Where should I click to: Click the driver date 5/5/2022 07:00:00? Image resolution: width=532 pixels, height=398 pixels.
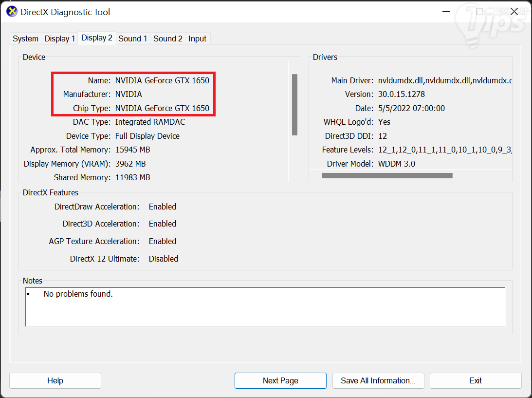411,108
